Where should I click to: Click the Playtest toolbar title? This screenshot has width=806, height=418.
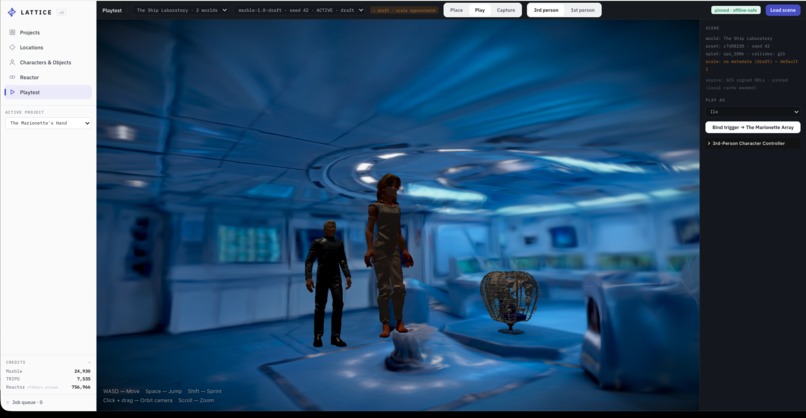pyautogui.click(x=112, y=10)
